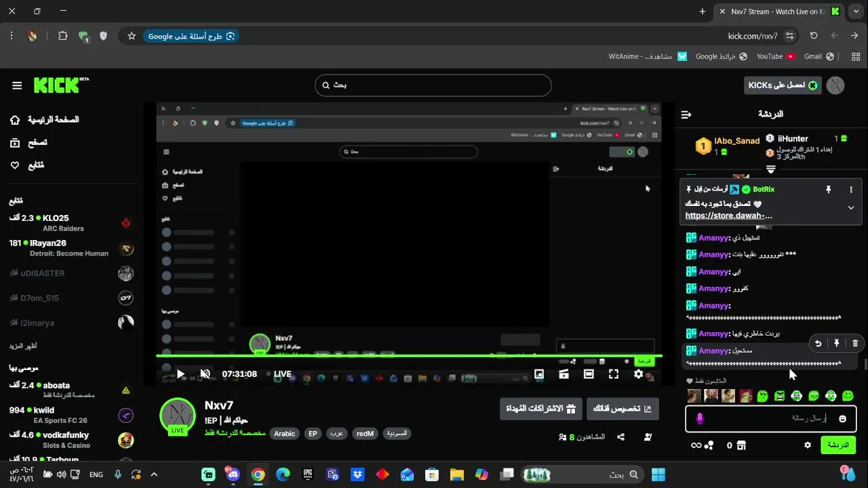
Task: Bookmark this page with the star
Action: pyautogui.click(x=132, y=36)
